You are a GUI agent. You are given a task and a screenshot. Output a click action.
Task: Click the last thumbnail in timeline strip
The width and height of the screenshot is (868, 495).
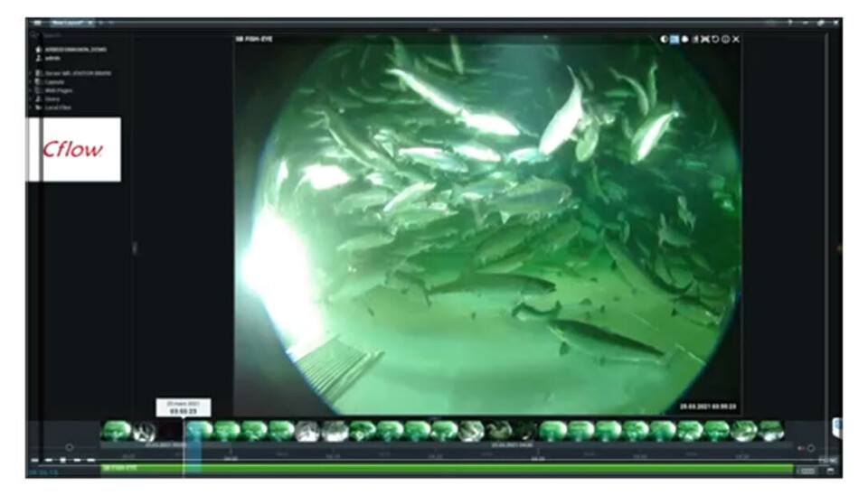[x=770, y=431]
